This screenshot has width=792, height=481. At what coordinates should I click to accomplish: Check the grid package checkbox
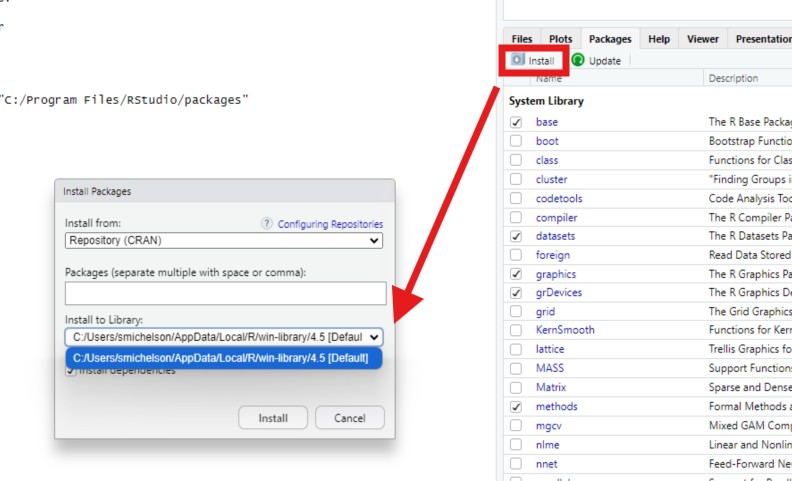tap(516, 312)
